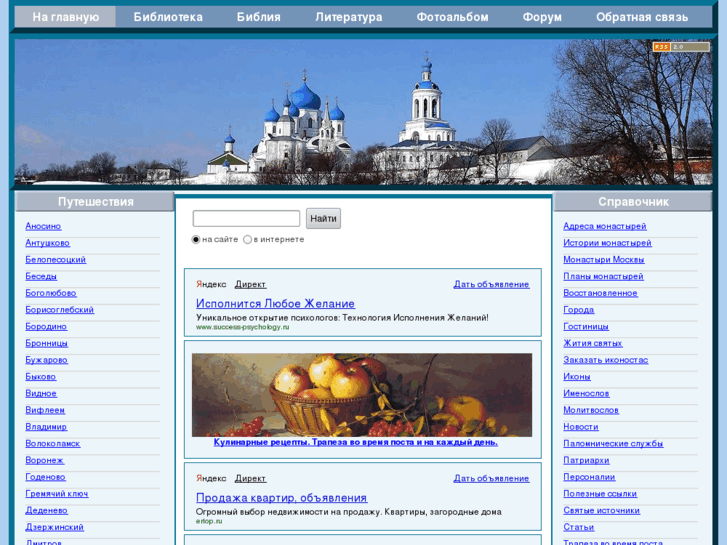Open the Иконы link
Screen dimensions: 727x545
pos(577,376)
